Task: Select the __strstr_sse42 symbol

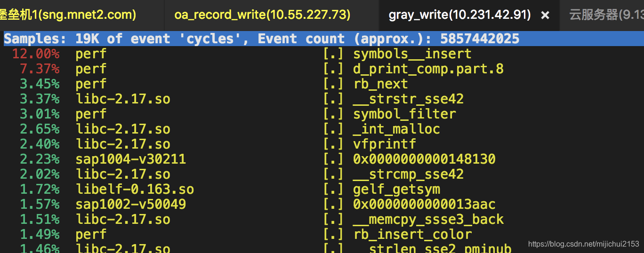Action: (x=408, y=99)
